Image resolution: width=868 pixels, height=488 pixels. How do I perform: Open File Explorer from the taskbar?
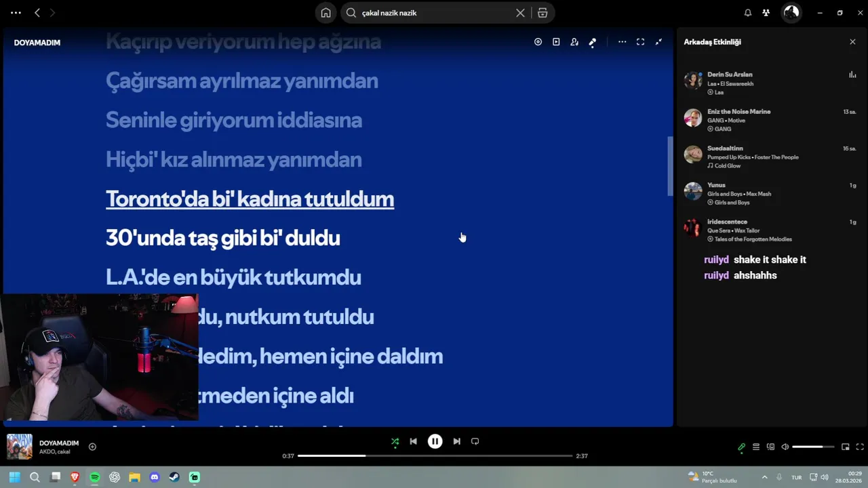(134, 477)
